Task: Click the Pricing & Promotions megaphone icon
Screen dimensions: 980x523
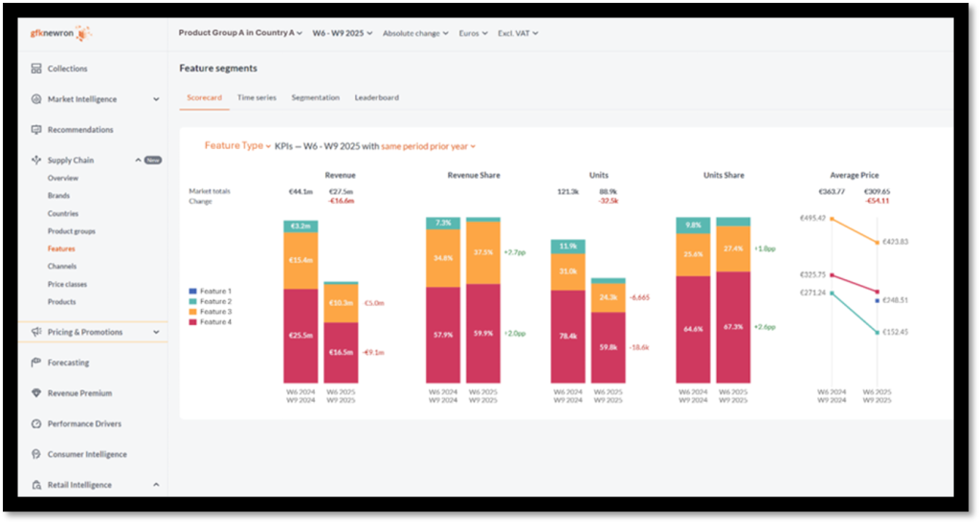Action: click(x=36, y=332)
